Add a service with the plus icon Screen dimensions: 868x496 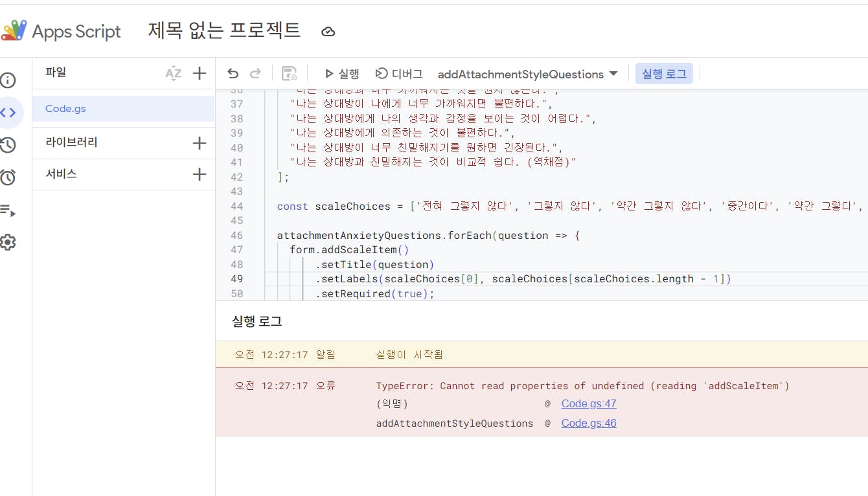tap(200, 174)
